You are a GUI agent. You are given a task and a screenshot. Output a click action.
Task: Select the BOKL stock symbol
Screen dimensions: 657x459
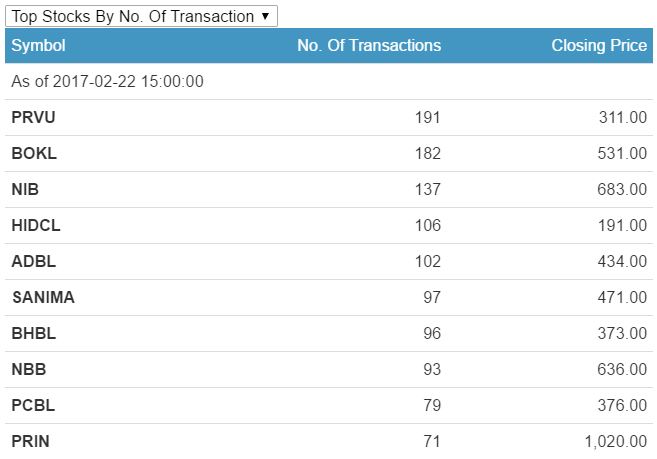pyautogui.click(x=34, y=154)
